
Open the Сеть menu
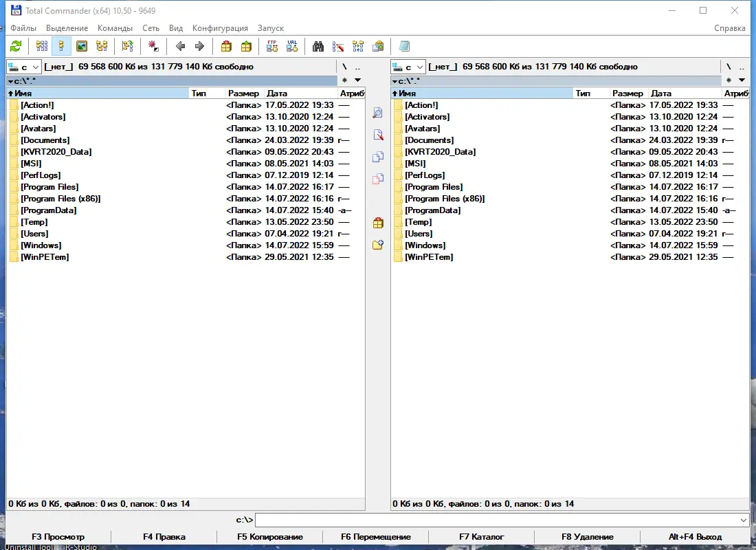coord(151,28)
